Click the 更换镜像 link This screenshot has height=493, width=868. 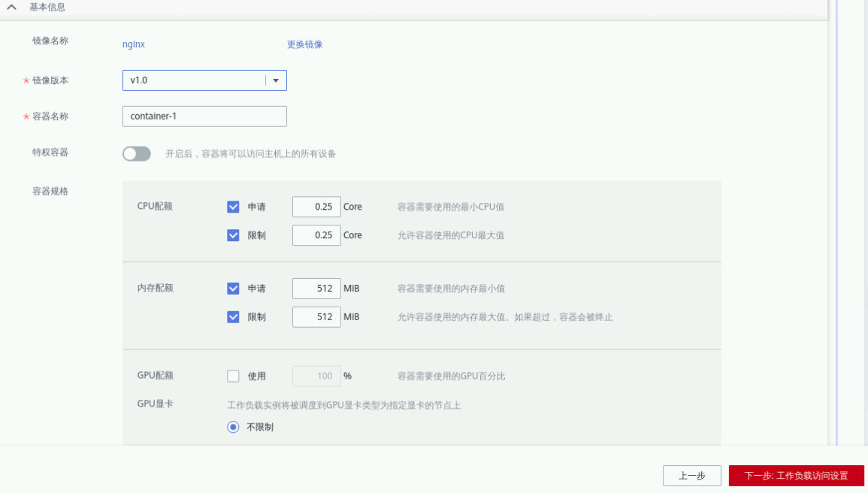click(x=304, y=44)
